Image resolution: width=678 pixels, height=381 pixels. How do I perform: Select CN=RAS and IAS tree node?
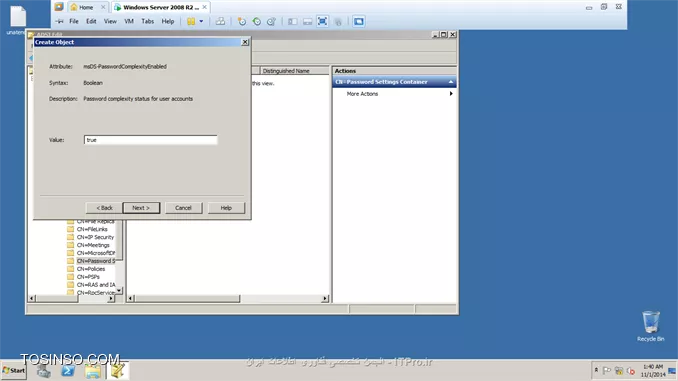96,285
